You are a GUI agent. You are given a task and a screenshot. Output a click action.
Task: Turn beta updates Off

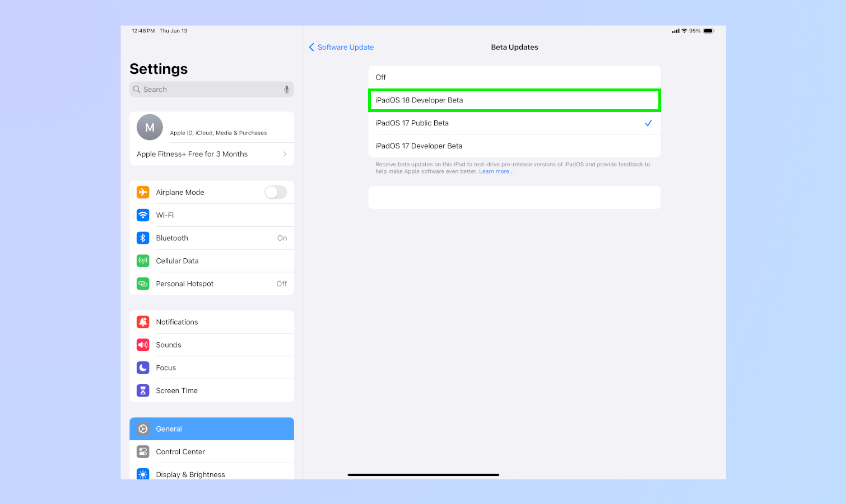point(514,77)
